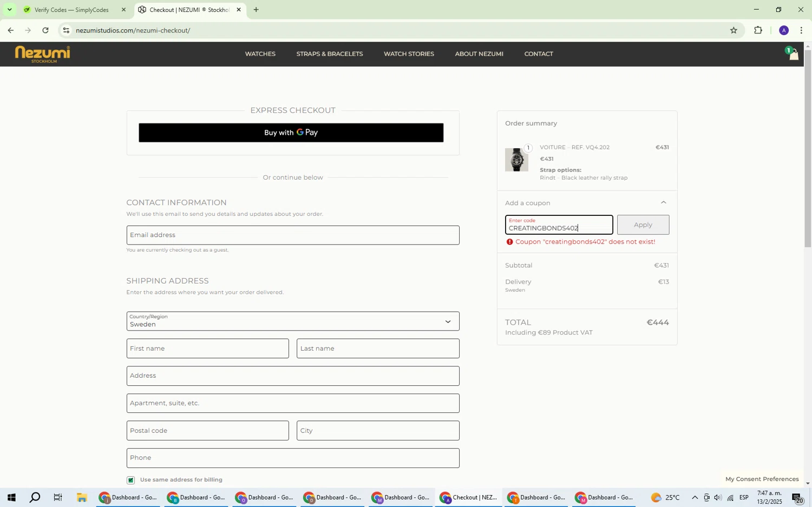Viewport: 812px width, 507px height.
Task: Go back to the previous page
Action: (10, 30)
